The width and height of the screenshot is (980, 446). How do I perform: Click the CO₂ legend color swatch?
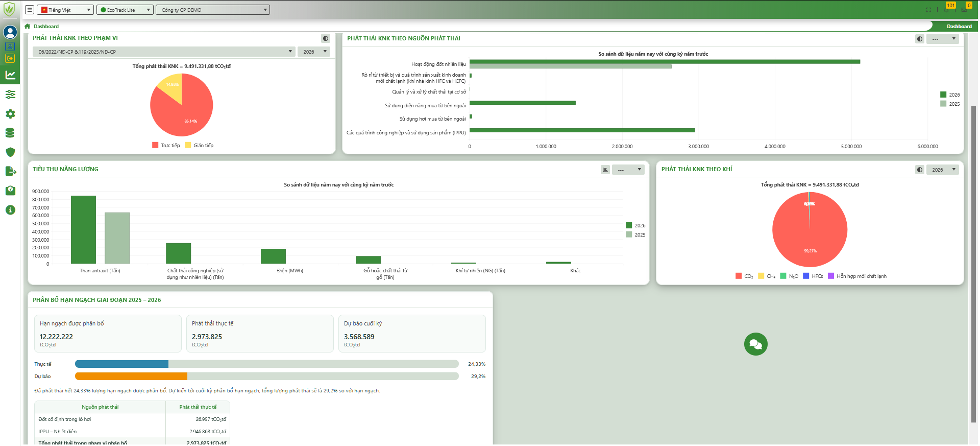(739, 276)
